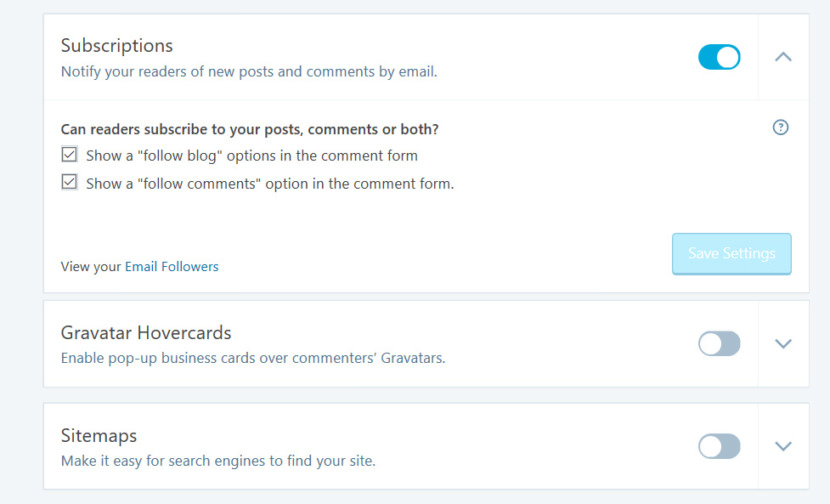Image resolution: width=830 pixels, height=504 pixels.
Task: Uncheck the "follow comments" option checkbox
Action: click(69, 182)
